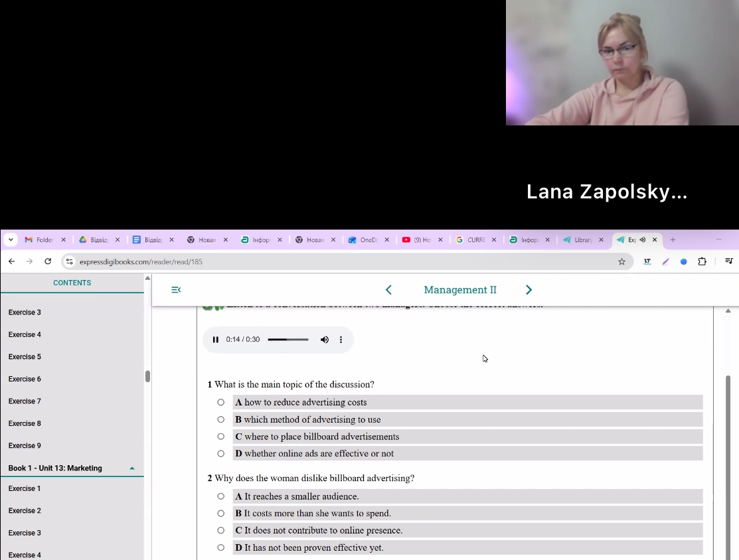739x560 pixels.
Task: Open Exercise 2 under Unit 13 Marketing
Action: [25, 511]
